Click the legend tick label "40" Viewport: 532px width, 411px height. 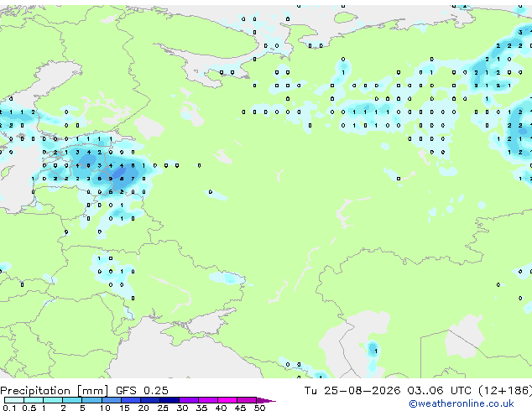pyautogui.click(x=221, y=408)
